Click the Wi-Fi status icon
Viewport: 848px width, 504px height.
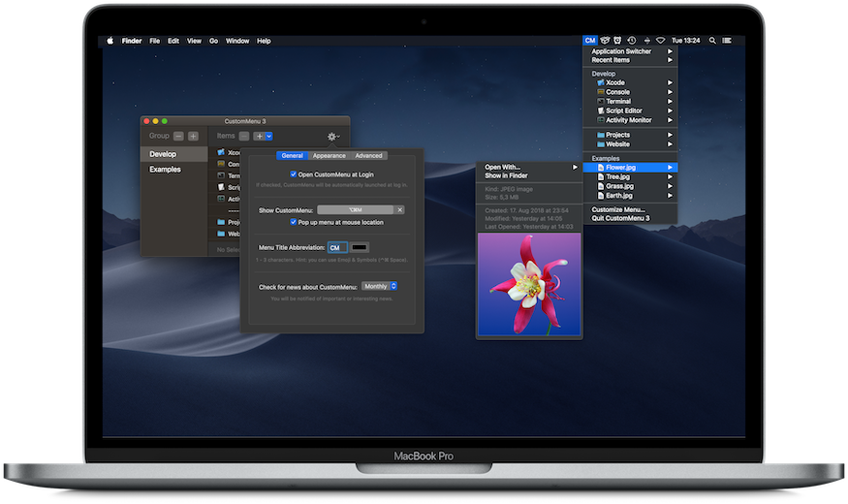(x=660, y=41)
